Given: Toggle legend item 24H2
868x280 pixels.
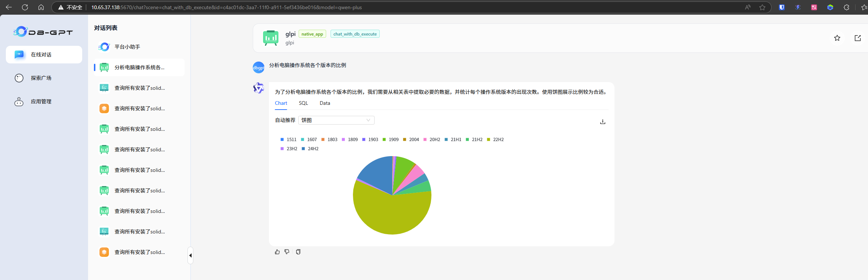Looking at the screenshot, I should [x=310, y=149].
